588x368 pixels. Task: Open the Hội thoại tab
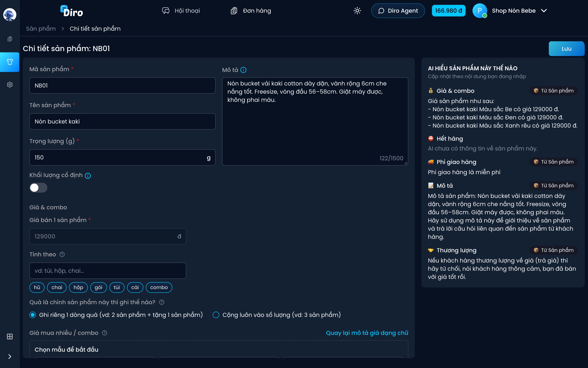click(x=181, y=11)
